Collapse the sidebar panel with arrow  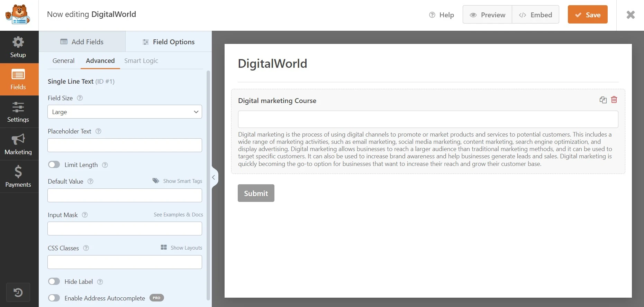pyautogui.click(x=214, y=177)
